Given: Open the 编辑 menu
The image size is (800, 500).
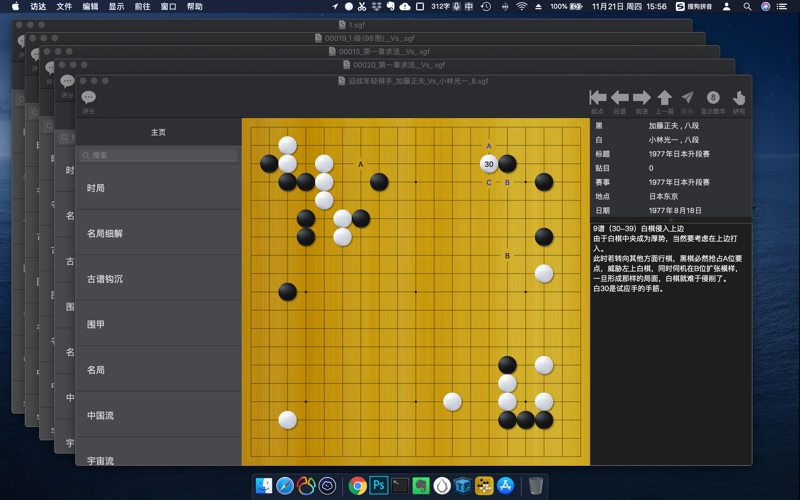Looking at the screenshot, I should [90, 6].
